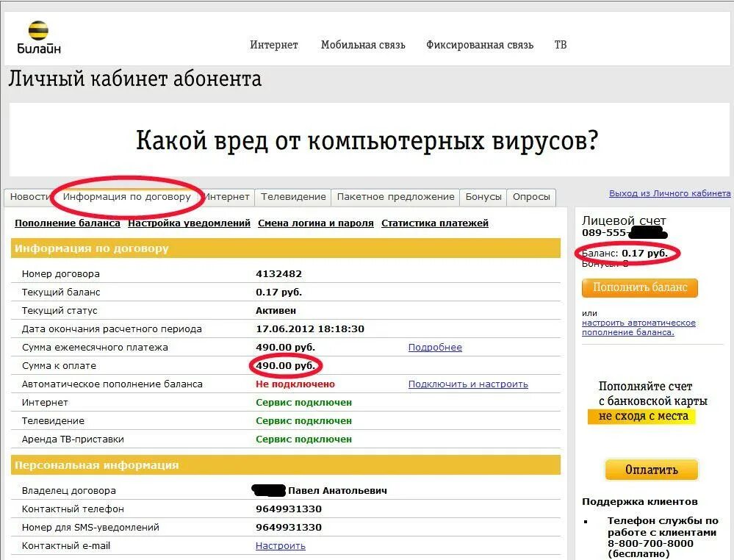This screenshot has height=560, width=734.
Task: Click настроить автоматическое пополнение баланса link
Action: pyautogui.click(x=638, y=328)
